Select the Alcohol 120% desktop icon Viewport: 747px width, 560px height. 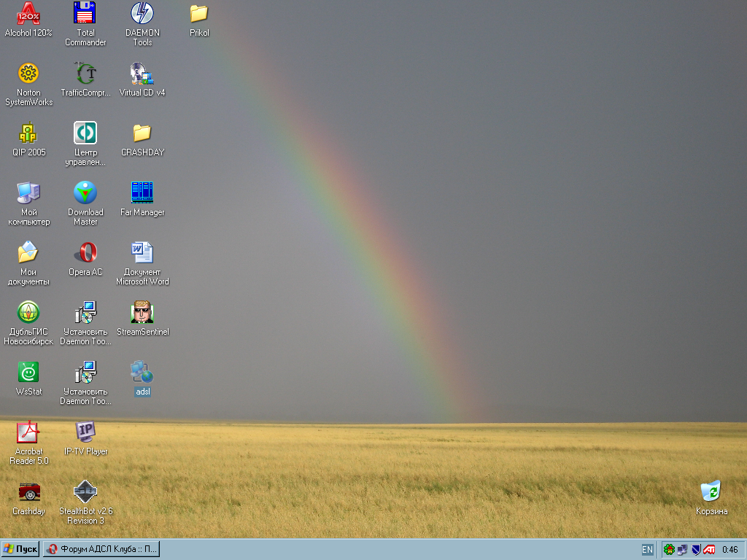point(28,13)
